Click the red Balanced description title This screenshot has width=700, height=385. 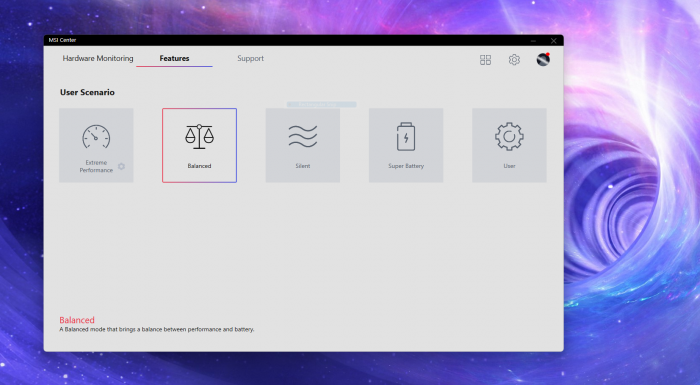pos(77,320)
